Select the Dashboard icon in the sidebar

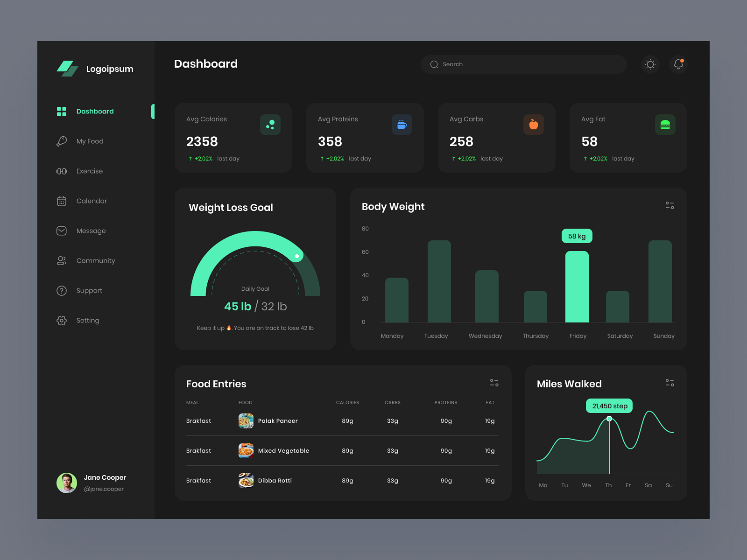coord(62,111)
